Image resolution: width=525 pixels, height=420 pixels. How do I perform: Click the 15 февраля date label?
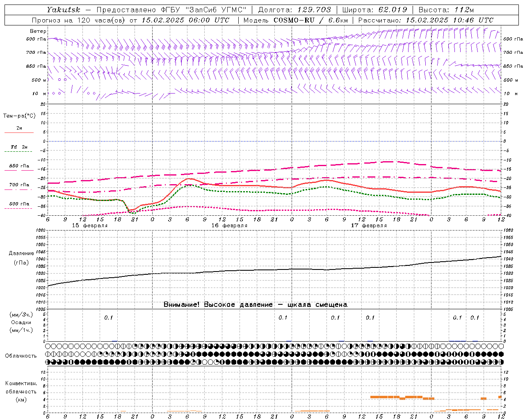(90, 226)
